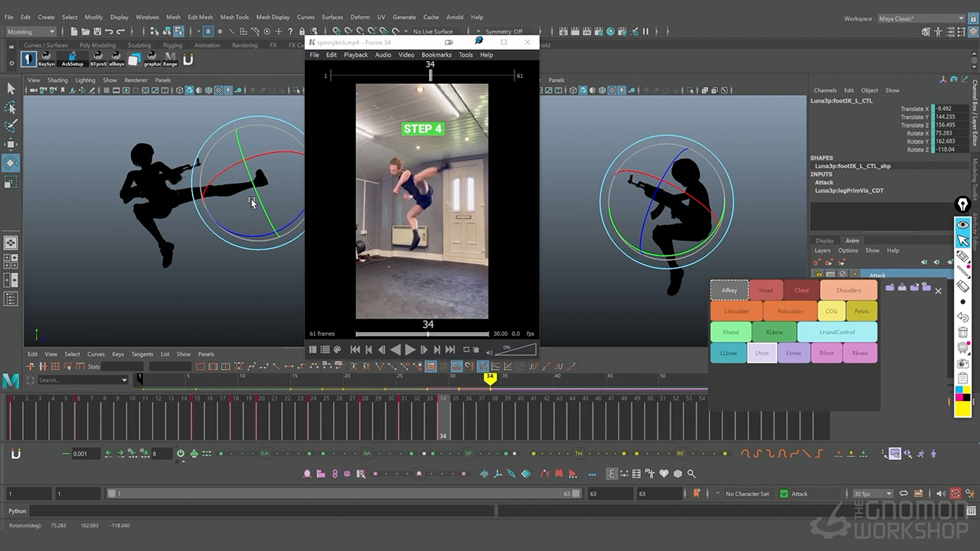Click the trash icon in annotation toolbar

point(963,332)
